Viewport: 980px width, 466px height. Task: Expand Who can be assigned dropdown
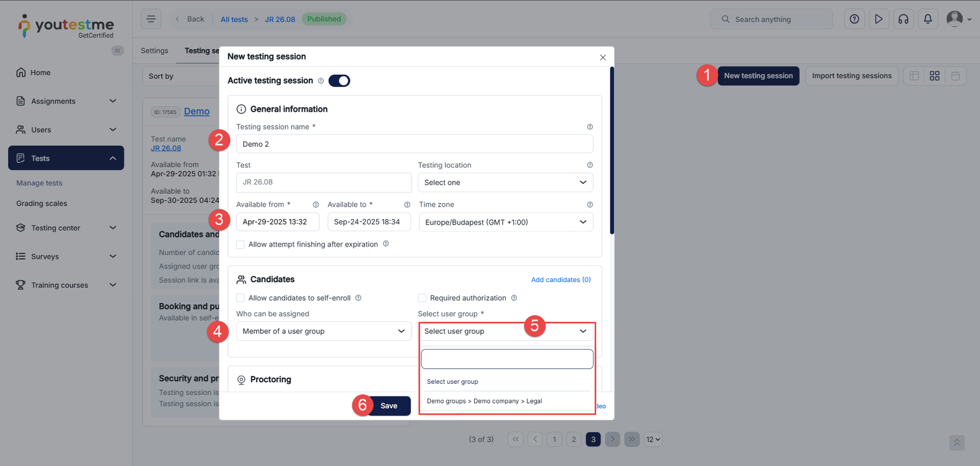point(323,331)
